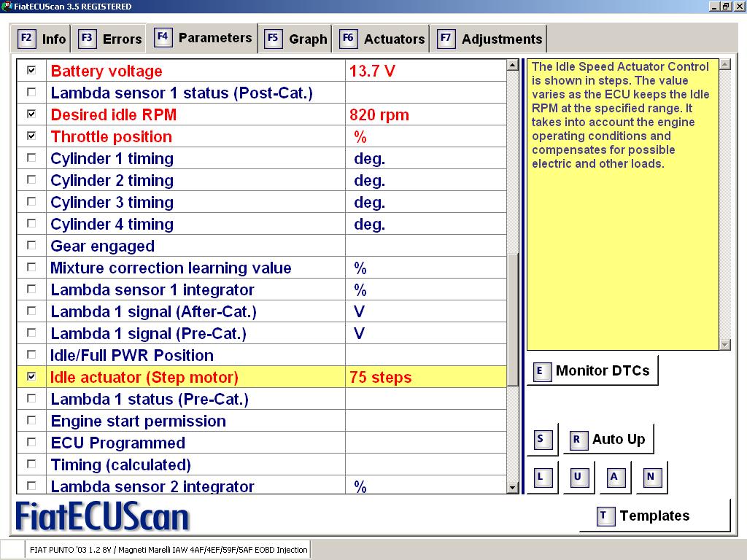Click the parameter list scrollbar thumb
This screenshot has height=560, width=747.
click(513, 319)
